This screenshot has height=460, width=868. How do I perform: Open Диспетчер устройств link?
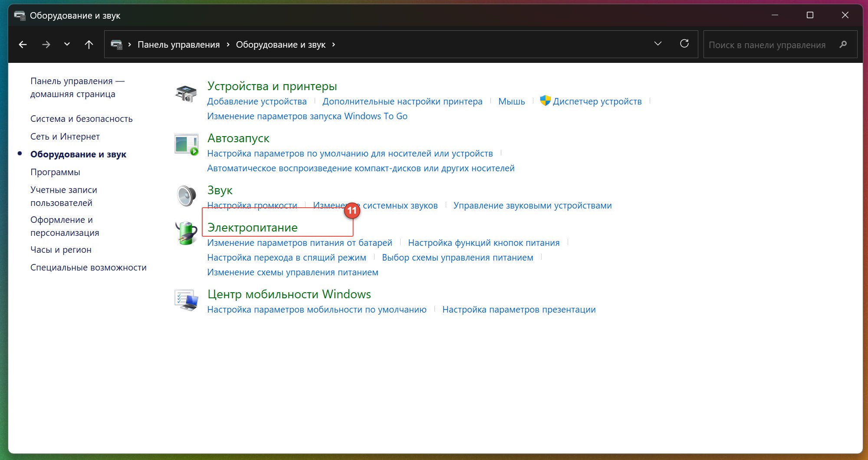(597, 101)
